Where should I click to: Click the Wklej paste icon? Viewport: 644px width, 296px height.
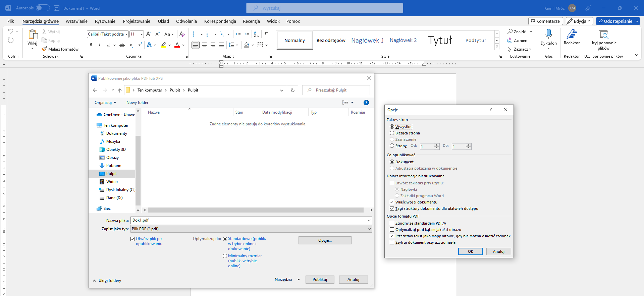33,35
